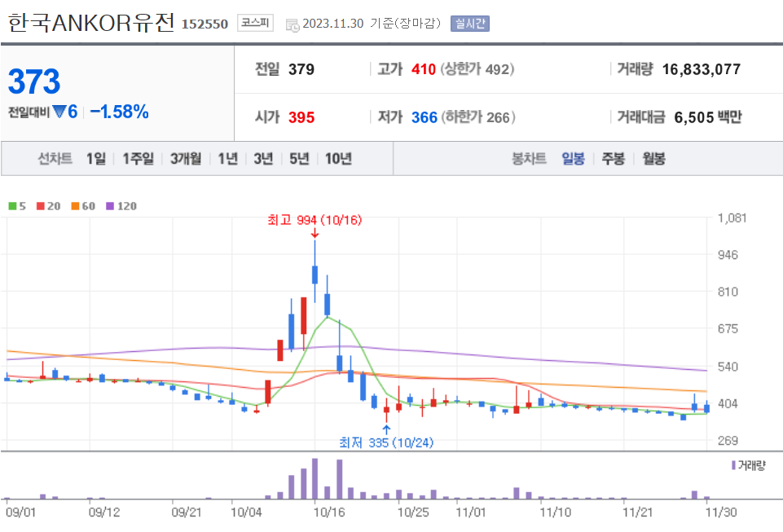Click the 1,081 price axis label
The height and width of the screenshot is (532, 783).
(x=732, y=218)
